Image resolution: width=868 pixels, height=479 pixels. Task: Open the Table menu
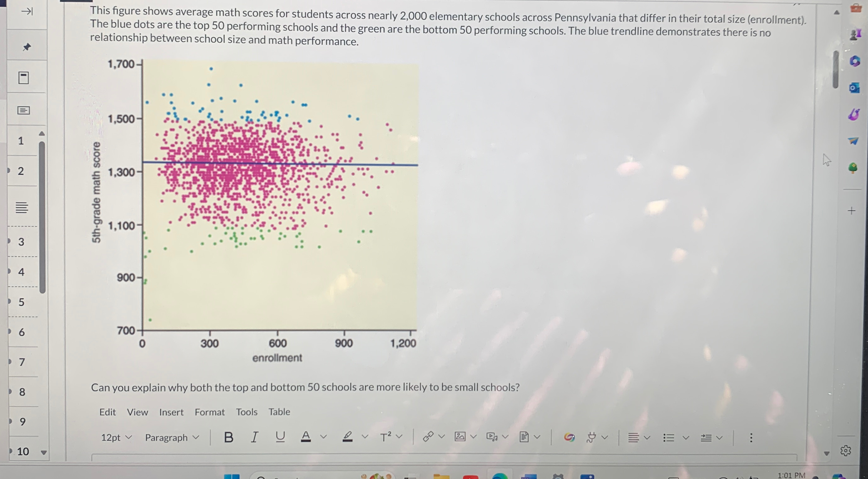pos(279,412)
